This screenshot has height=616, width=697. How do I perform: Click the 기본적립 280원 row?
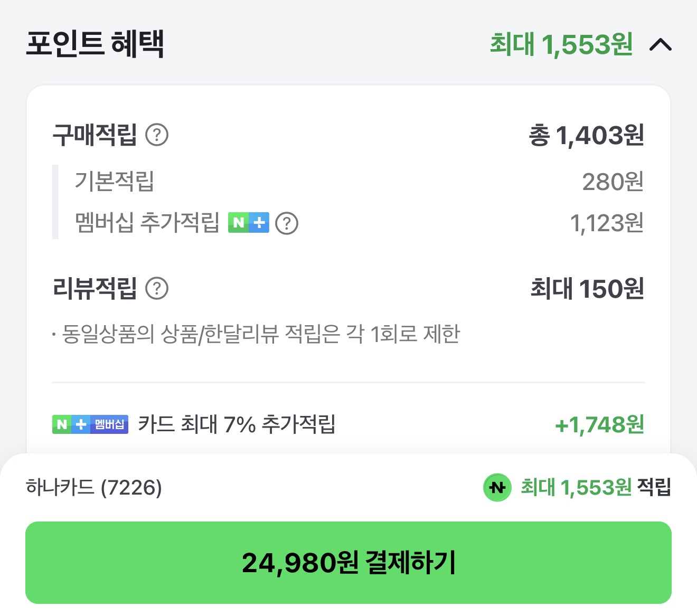pyautogui.click(x=348, y=184)
